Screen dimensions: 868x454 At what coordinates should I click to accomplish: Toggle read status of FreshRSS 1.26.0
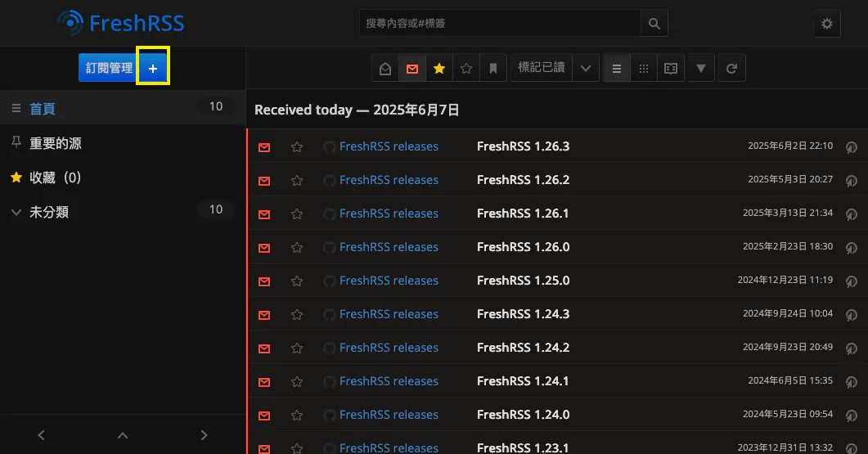pyautogui.click(x=264, y=248)
